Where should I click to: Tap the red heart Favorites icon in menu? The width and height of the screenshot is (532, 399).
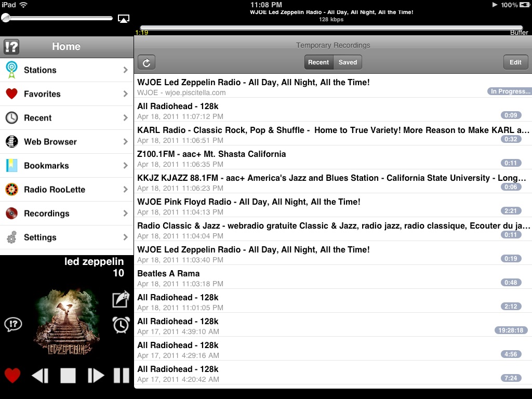pyautogui.click(x=11, y=94)
